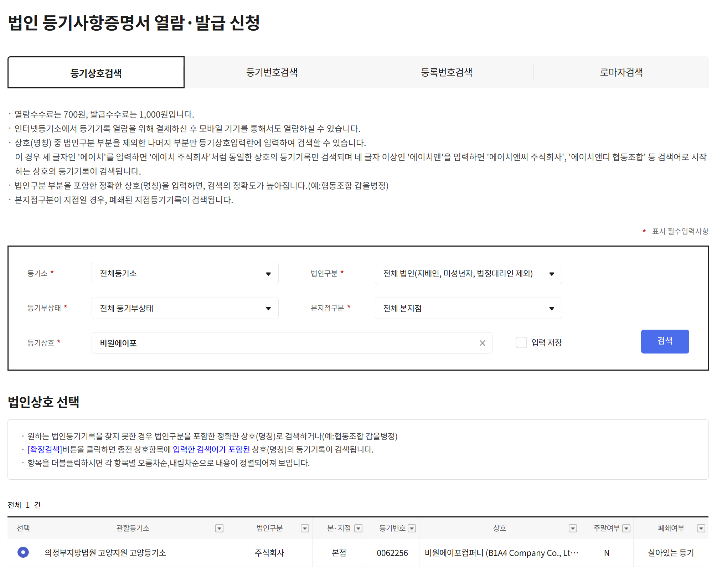Open 본·지점 column filter arrow
Screen dimensions: 722x588
click(359, 528)
